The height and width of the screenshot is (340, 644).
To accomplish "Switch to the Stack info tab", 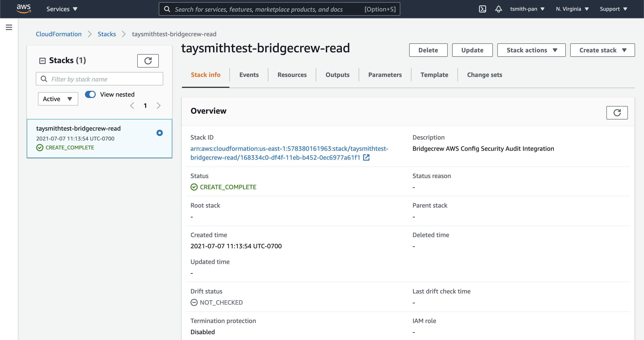I will click(205, 75).
